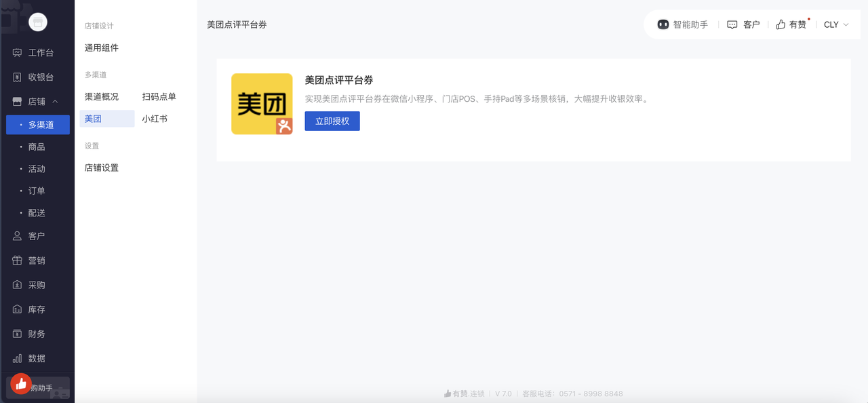The width and height of the screenshot is (868, 403).
Task: Select the 美团 channel item
Action: click(107, 119)
